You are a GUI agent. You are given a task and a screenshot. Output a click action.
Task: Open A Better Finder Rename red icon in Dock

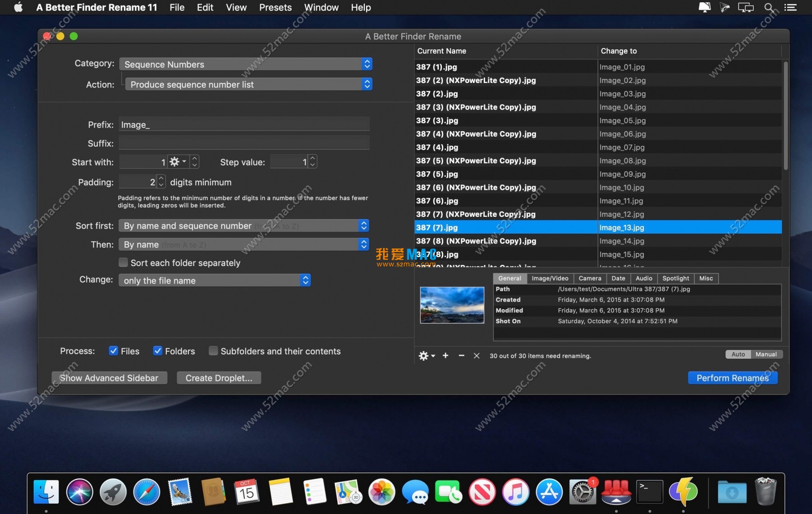point(616,491)
